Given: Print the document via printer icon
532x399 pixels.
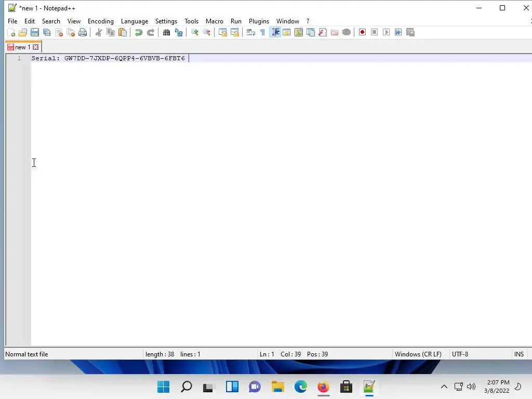Looking at the screenshot, I should (83, 32).
